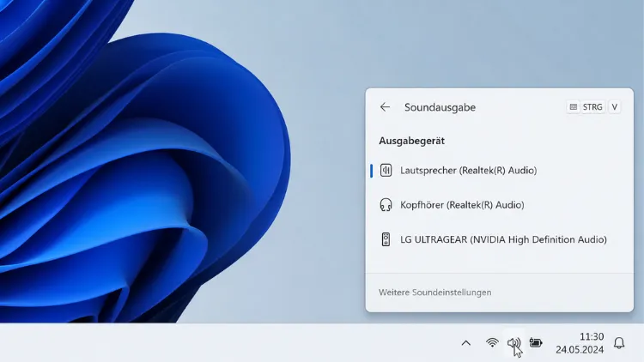The height and width of the screenshot is (362, 644).
Task: Click the volume speaker icon in taskbar
Action: pyautogui.click(x=513, y=343)
